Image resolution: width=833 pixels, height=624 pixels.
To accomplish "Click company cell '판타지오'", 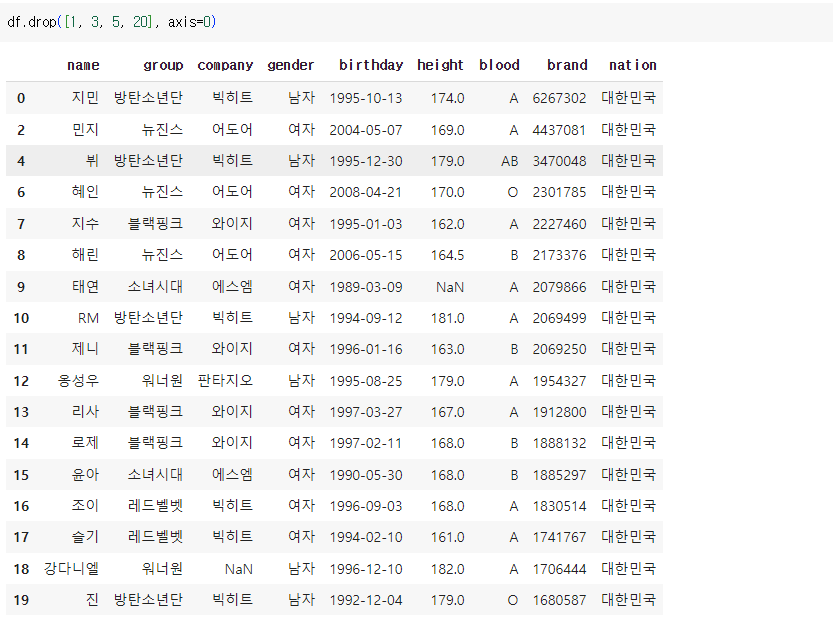I will tap(225, 381).
